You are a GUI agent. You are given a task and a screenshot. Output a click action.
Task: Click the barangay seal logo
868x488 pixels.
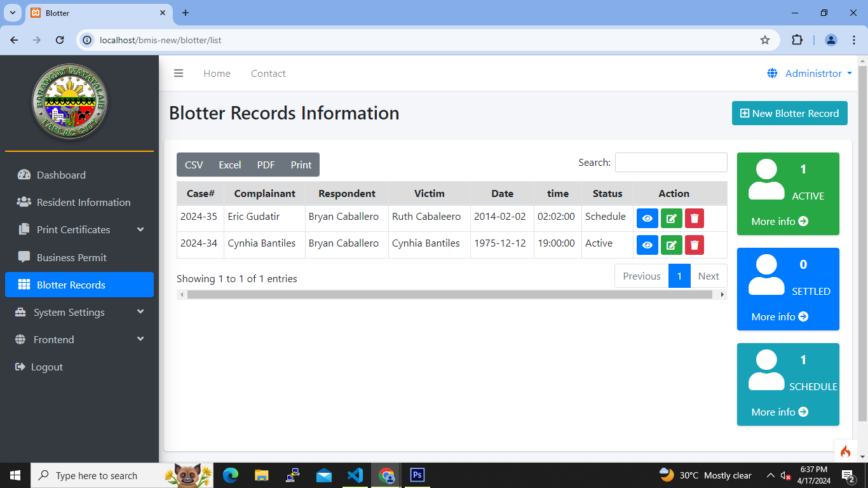pyautogui.click(x=70, y=102)
